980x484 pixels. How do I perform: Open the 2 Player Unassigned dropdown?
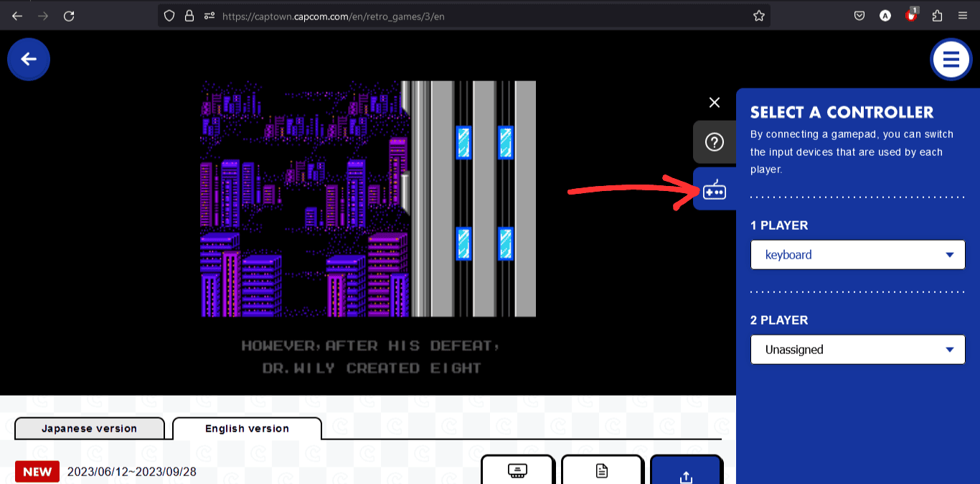(858, 350)
